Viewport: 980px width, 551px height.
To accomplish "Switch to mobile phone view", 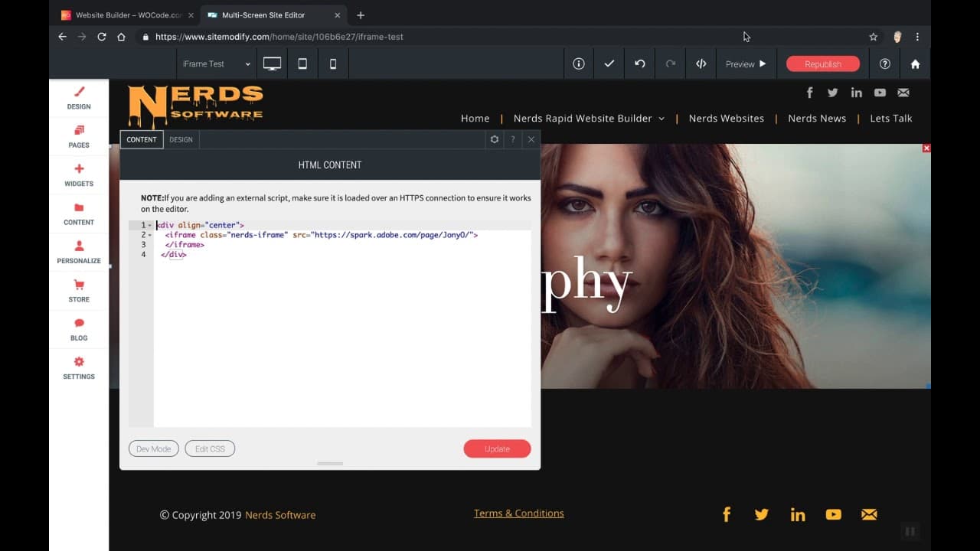I will point(333,64).
